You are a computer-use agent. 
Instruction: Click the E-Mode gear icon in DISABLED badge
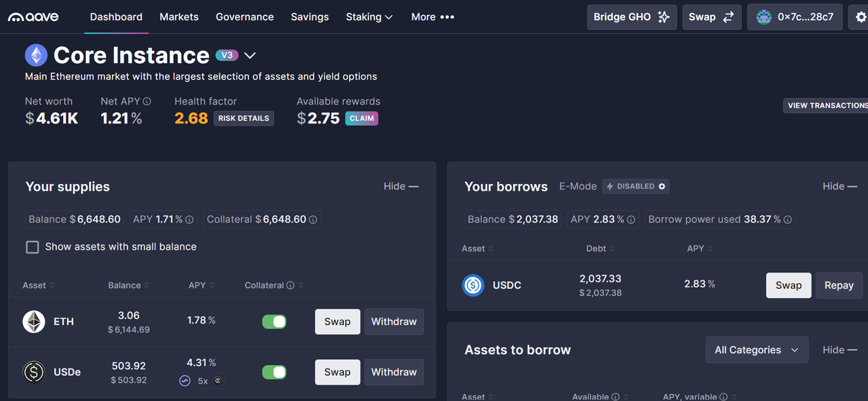click(662, 186)
